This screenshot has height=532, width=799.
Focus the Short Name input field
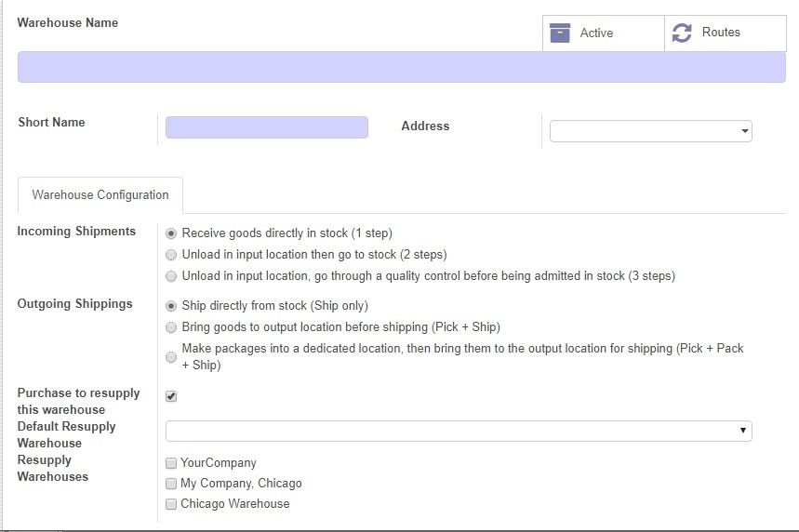[267, 127]
